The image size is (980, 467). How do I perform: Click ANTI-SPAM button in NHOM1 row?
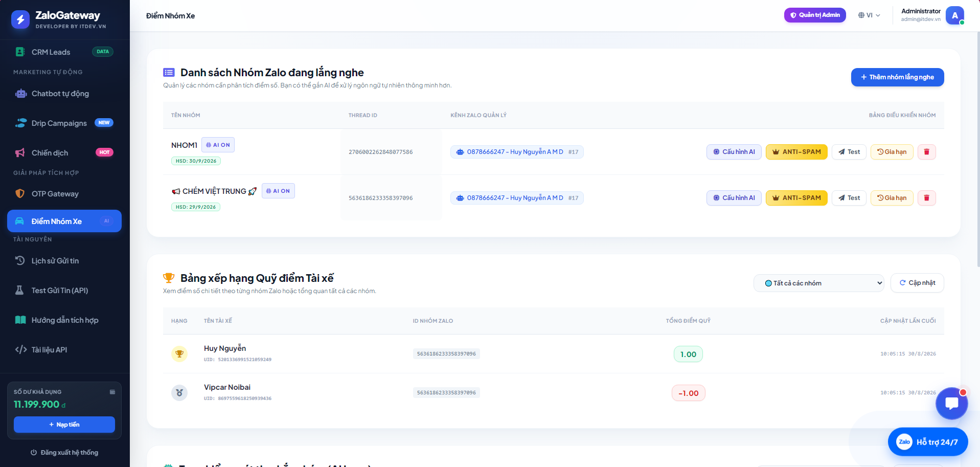click(796, 152)
